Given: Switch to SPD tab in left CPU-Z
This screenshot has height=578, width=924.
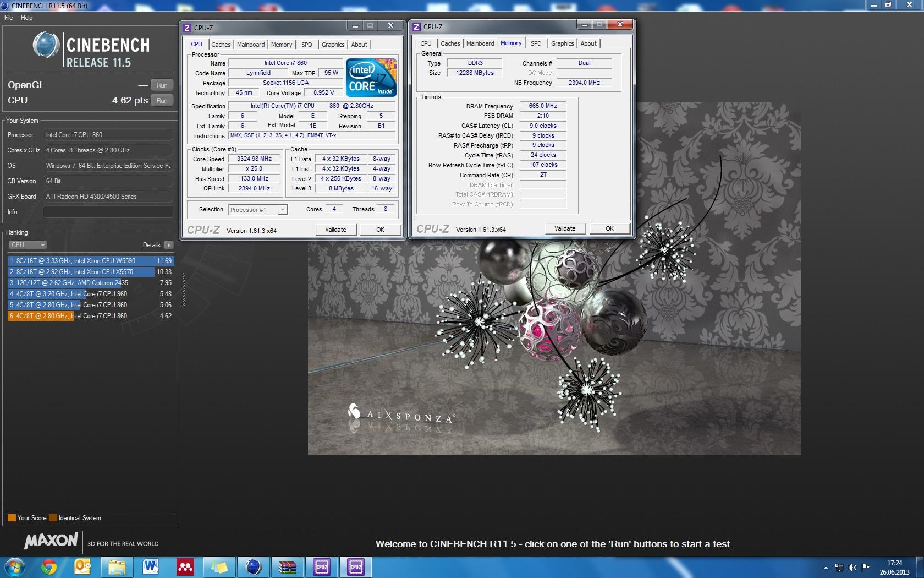Looking at the screenshot, I should (x=307, y=45).
